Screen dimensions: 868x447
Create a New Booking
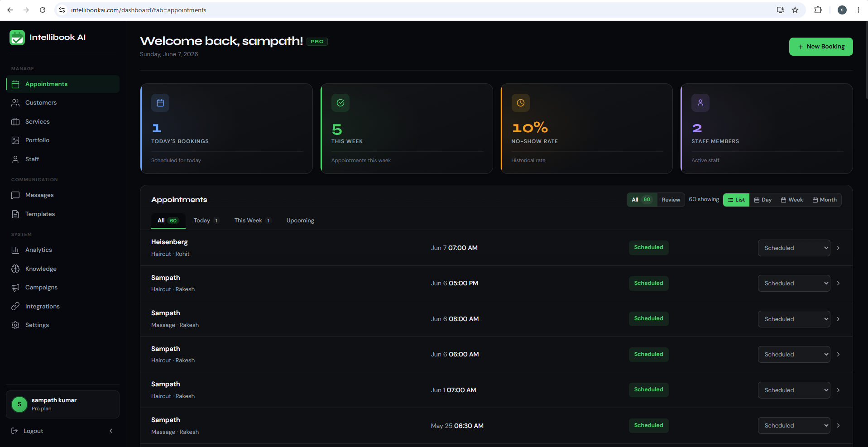click(x=821, y=47)
